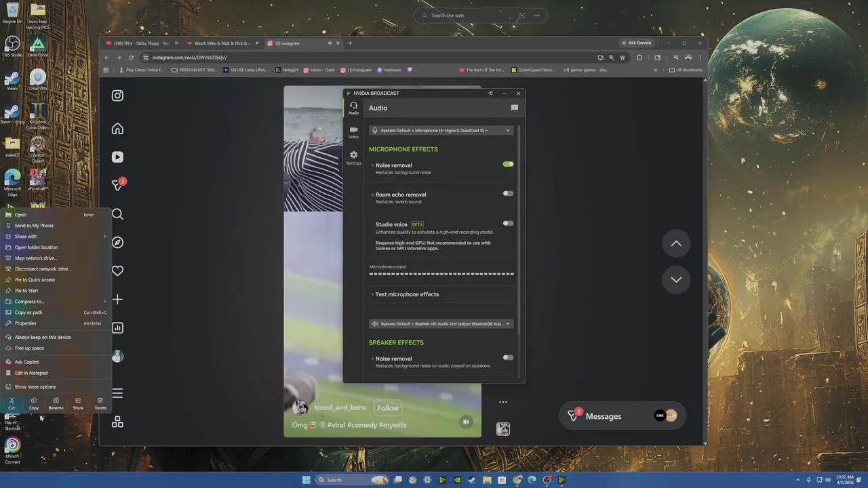Expand Share with submenu
This screenshot has width=868, height=488.
coord(56,237)
